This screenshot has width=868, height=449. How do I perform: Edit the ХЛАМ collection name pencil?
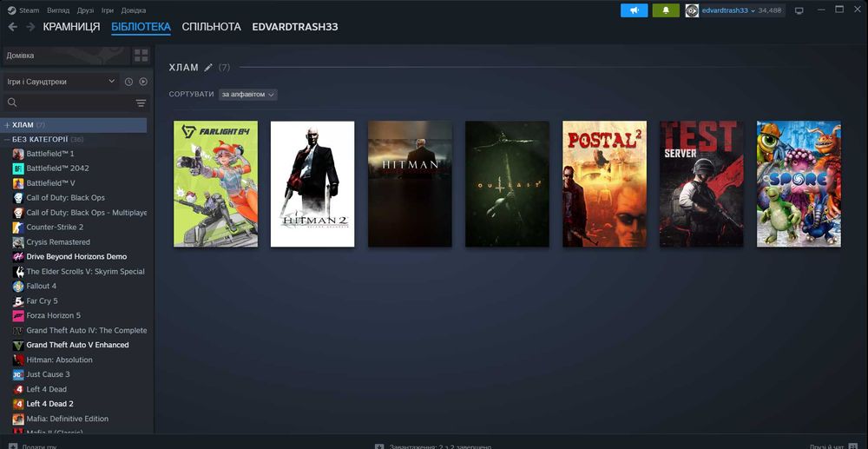(x=208, y=68)
